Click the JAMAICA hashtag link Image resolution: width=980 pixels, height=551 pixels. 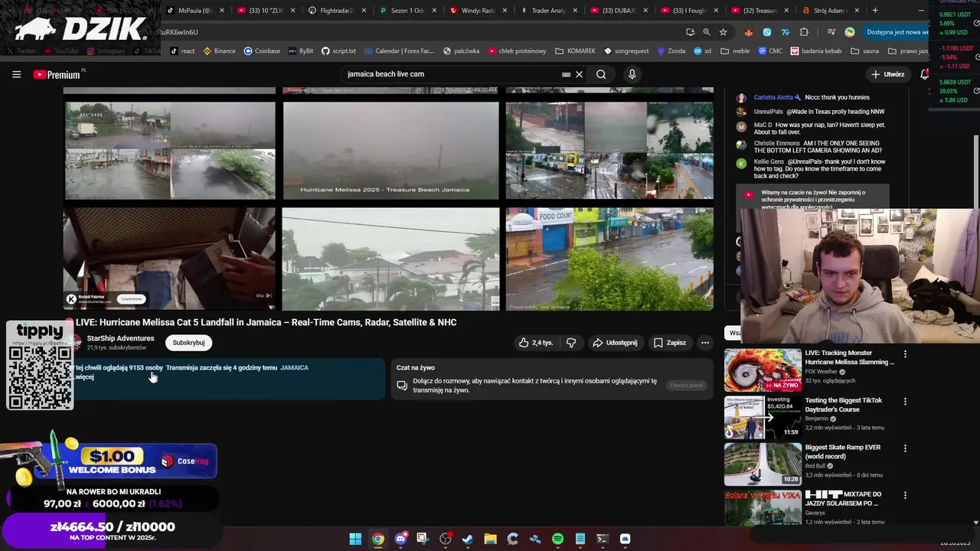coord(294,367)
